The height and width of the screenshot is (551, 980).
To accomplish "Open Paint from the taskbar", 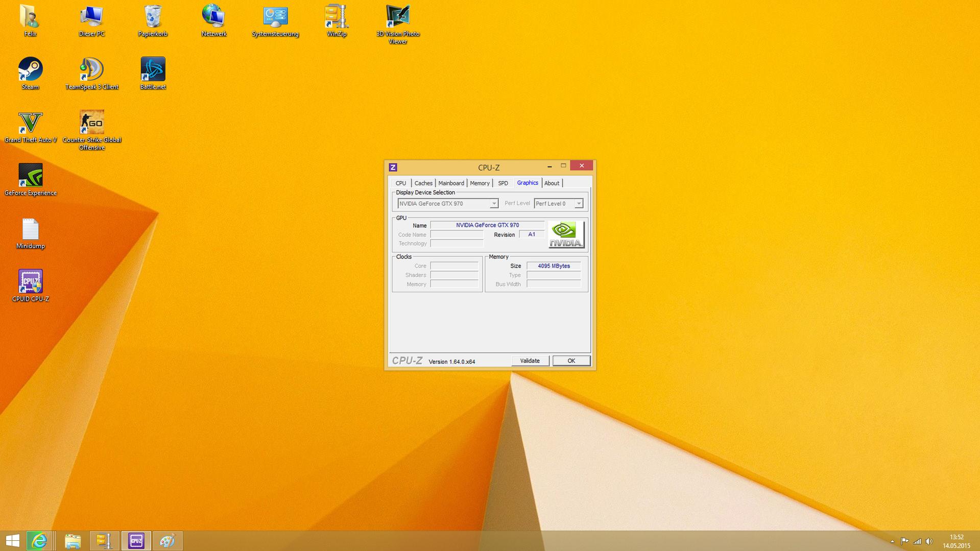I will [168, 541].
